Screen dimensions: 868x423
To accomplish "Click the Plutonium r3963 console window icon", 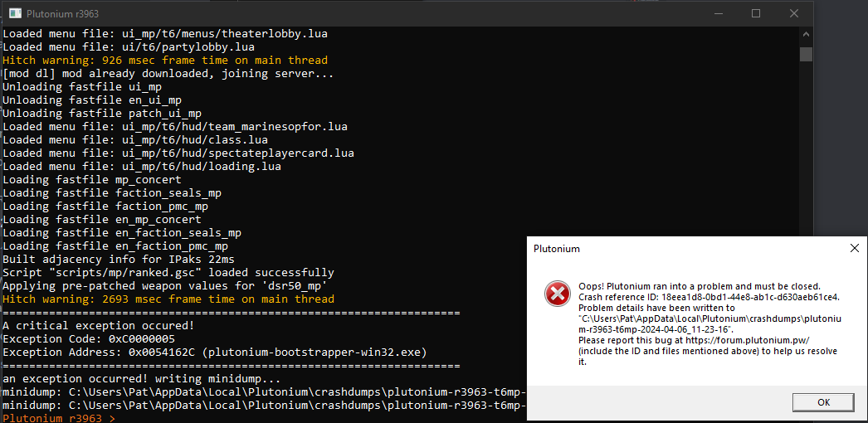I will click(16, 14).
